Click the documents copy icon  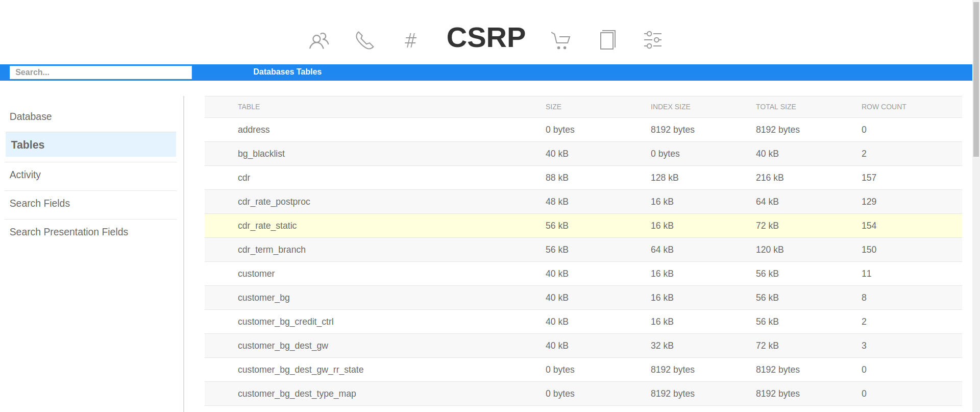point(607,40)
